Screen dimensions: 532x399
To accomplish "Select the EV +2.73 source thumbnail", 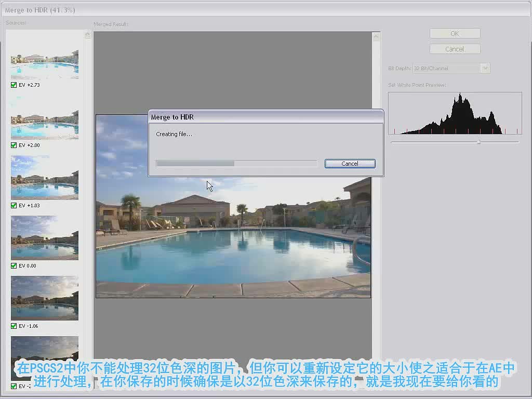I will (x=45, y=64).
